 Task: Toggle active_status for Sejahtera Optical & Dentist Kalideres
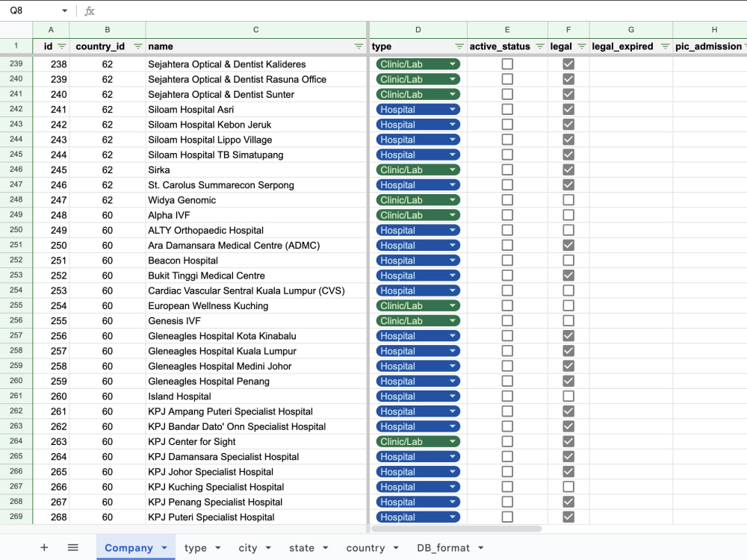pos(507,63)
